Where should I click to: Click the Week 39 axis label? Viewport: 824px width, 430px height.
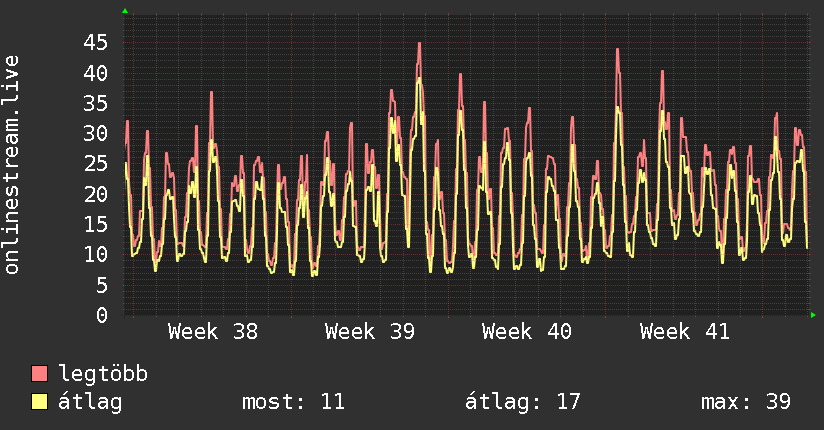(370, 332)
